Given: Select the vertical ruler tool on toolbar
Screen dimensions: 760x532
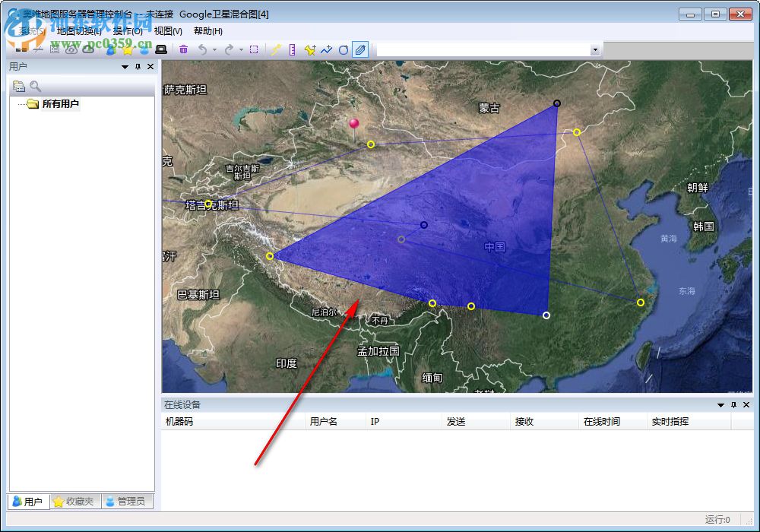Looking at the screenshot, I should tap(293, 49).
